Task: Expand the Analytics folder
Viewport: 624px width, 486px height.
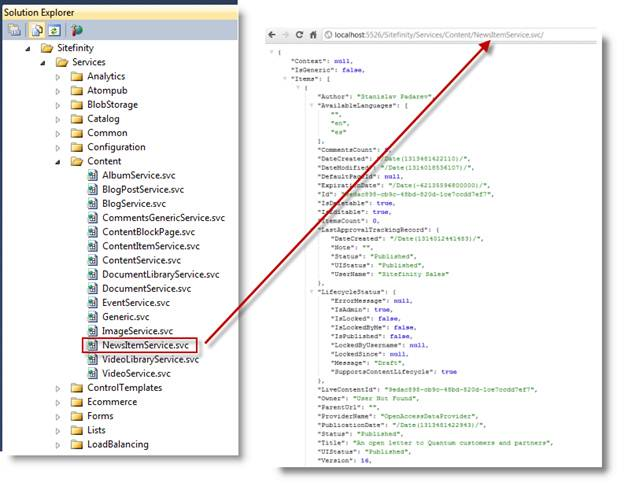Action: (x=58, y=77)
